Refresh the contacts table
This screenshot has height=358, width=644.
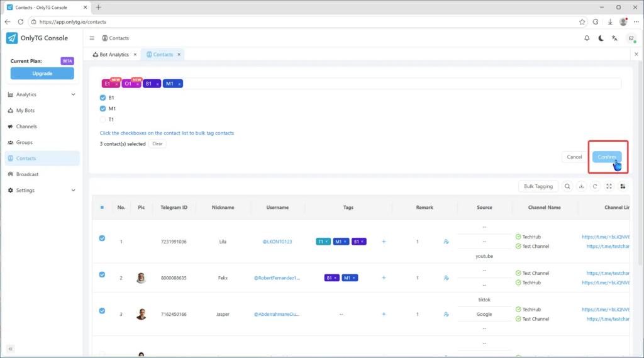coord(595,186)
